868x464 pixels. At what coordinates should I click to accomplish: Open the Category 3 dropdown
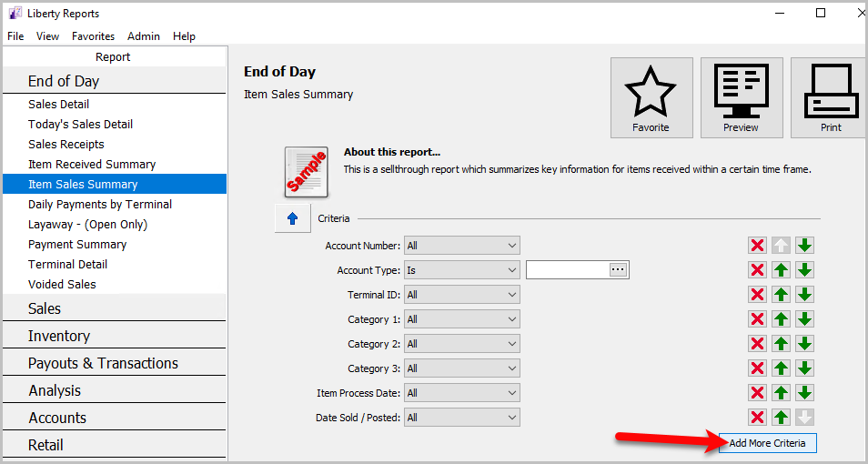click(462, 368)
